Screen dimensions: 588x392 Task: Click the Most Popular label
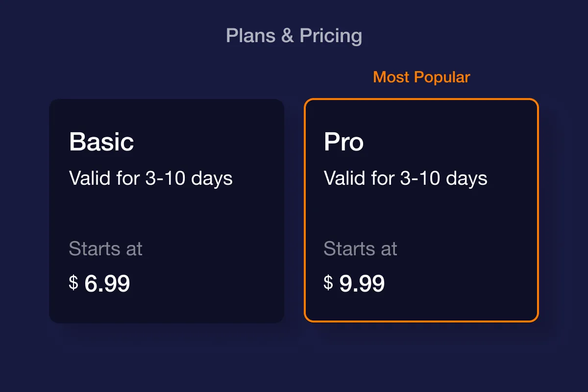pos(421,77)
